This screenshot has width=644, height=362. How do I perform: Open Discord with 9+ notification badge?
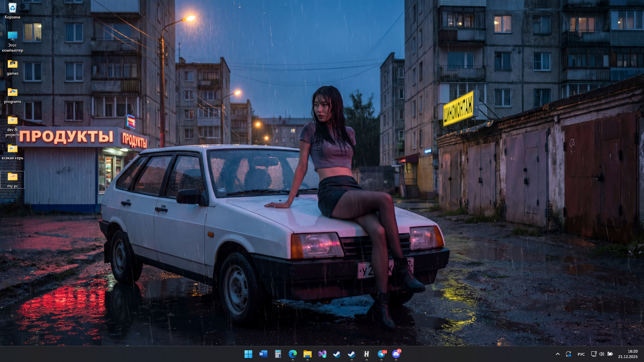(x=396, y=354)
